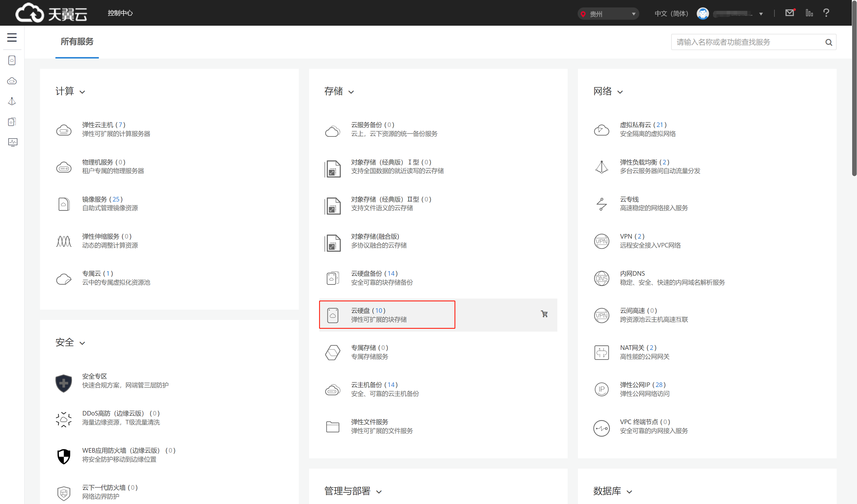Open the 贵州 region dropdown
This screenshot has height=504, width=857.
[x=608, y=14]
